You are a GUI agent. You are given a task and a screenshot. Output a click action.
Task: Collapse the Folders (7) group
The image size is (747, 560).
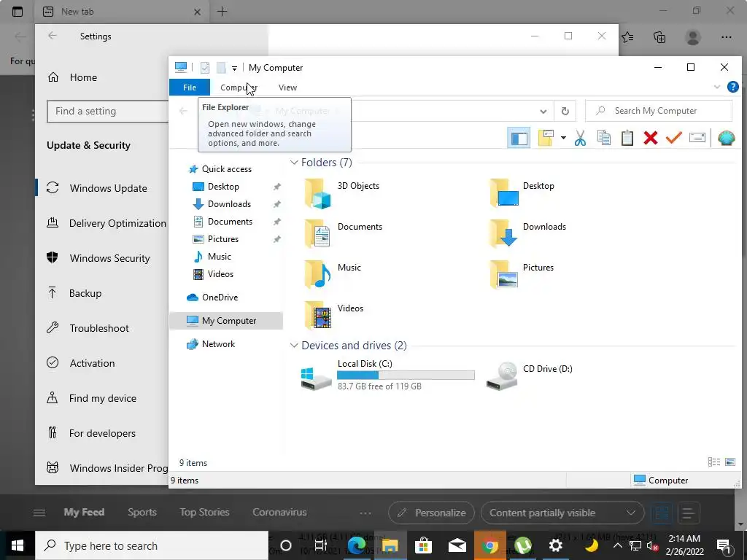(294, 163)
